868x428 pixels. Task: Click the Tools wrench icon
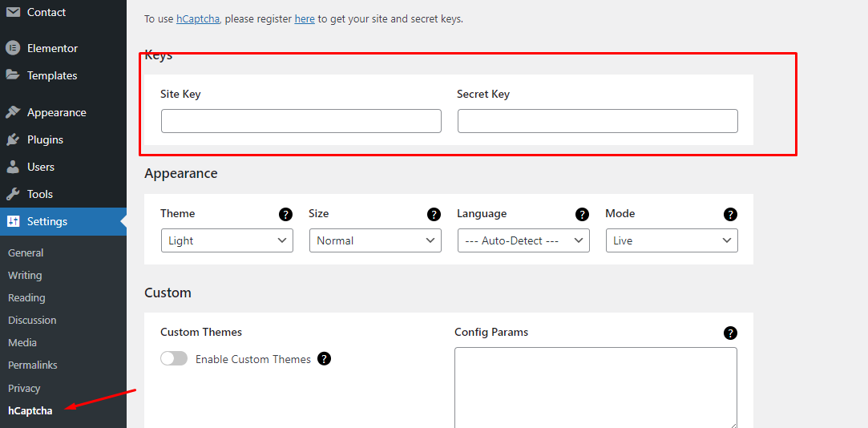13,194
